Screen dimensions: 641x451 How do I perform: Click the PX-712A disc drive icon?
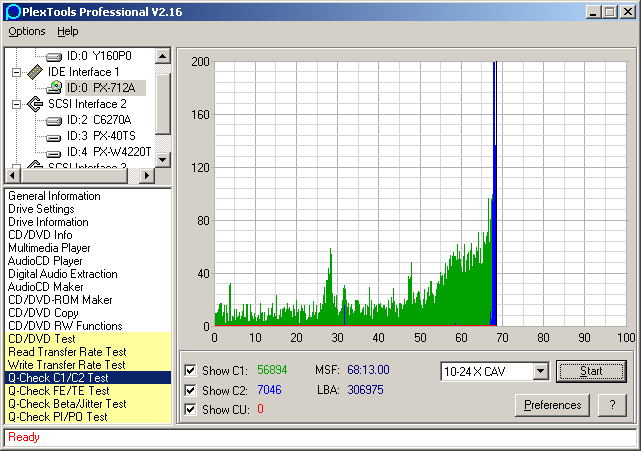54,88
